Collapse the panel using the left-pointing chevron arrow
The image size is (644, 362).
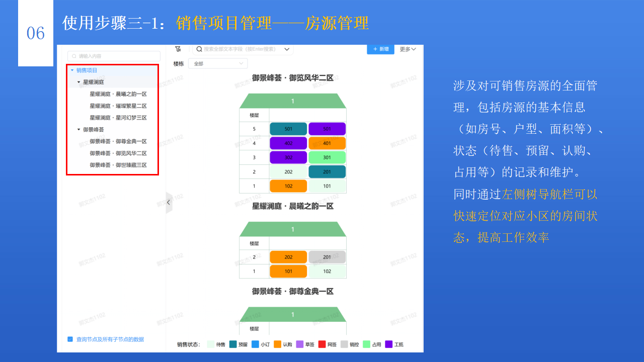coord(169,202)
